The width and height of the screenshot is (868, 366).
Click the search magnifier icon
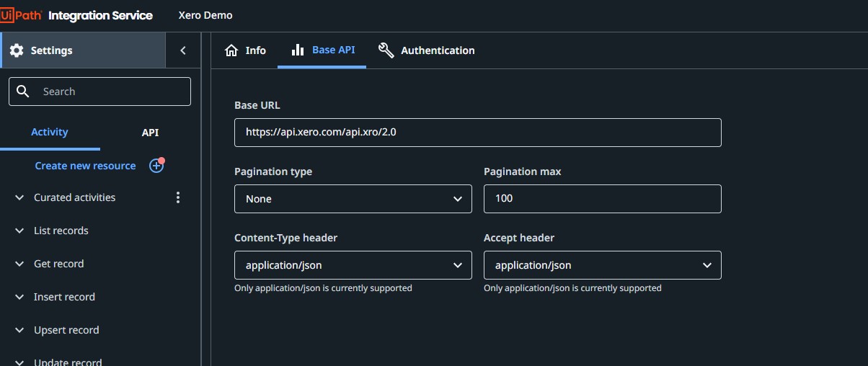(23, 91)
